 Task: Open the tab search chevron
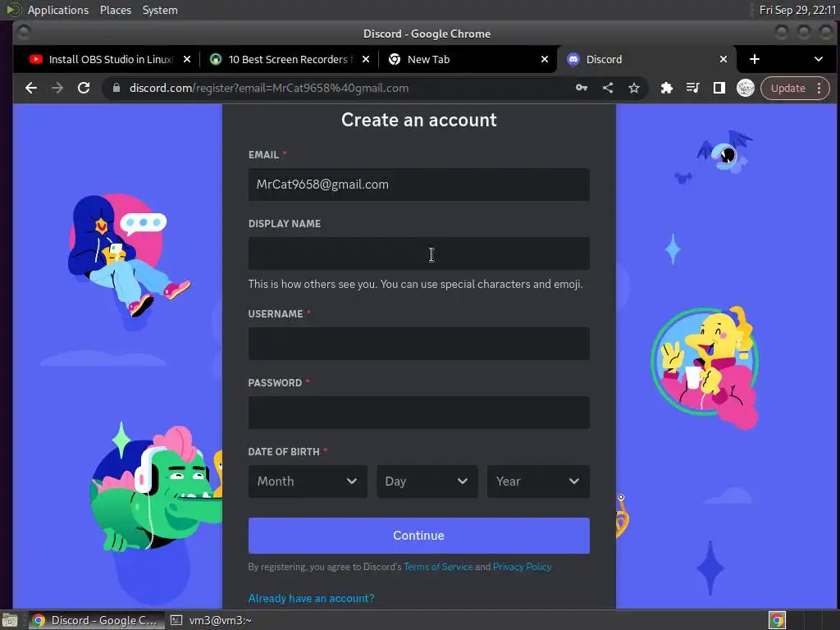click(818, 59)
